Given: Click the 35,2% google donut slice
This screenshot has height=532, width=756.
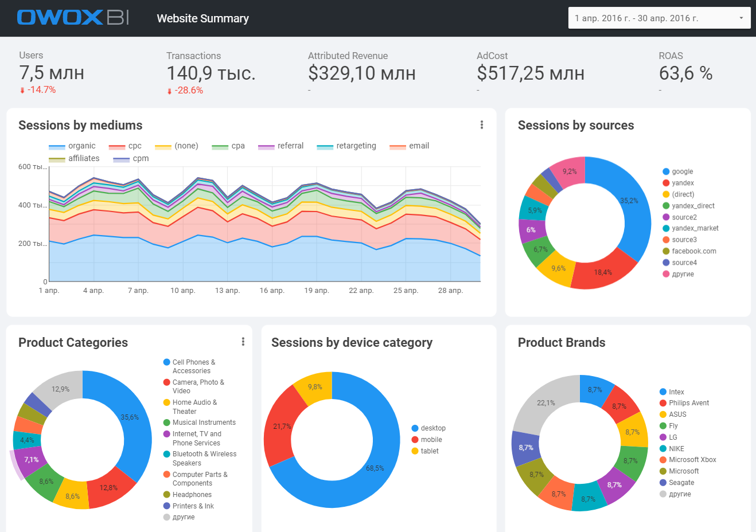Looking at the screenshot, I should tap(629, 201).
